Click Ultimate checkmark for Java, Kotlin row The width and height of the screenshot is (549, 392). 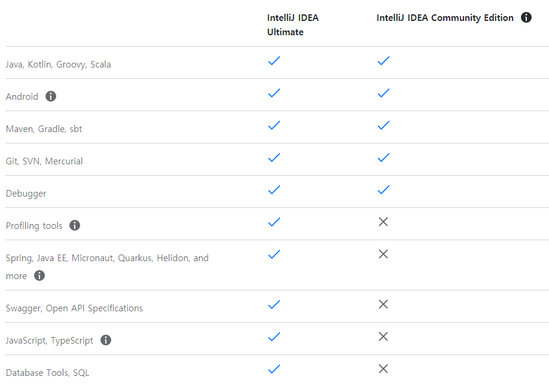[274, 60]
